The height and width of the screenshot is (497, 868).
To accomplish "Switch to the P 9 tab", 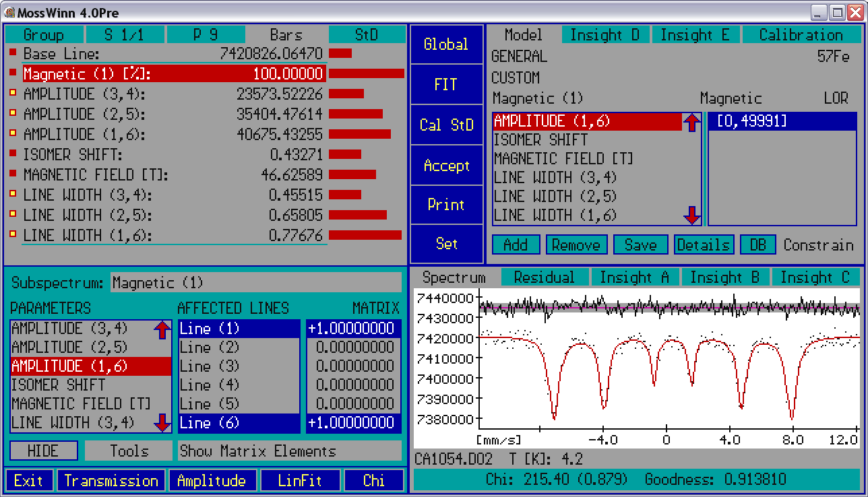I will [x=206, y=35].
